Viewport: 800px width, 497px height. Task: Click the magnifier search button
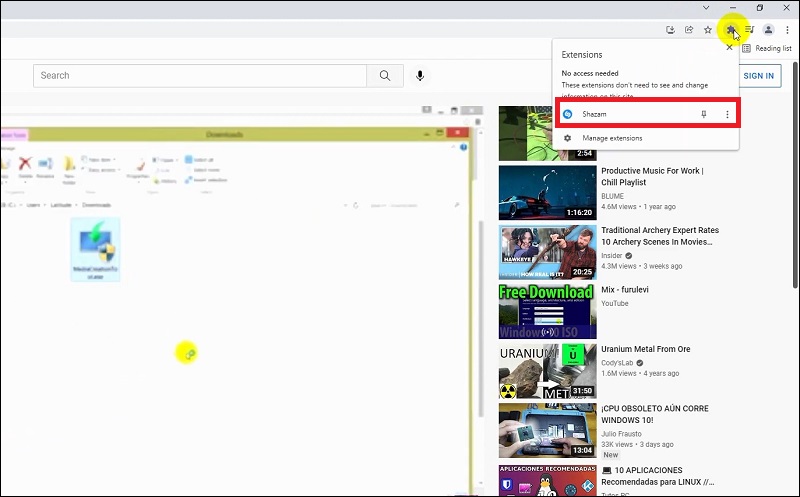click(385, 76)
